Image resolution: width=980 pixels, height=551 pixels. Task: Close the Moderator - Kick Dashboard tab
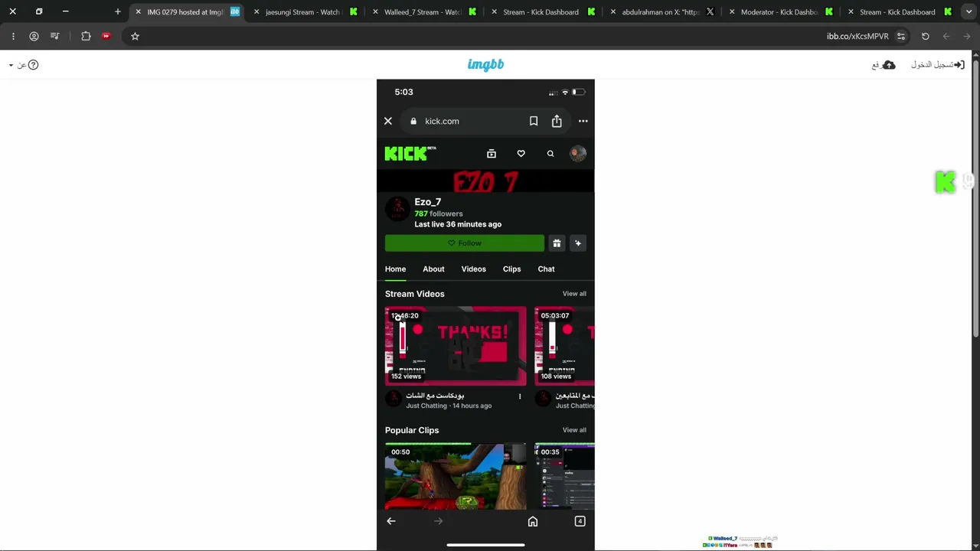(x=732, y=11)
